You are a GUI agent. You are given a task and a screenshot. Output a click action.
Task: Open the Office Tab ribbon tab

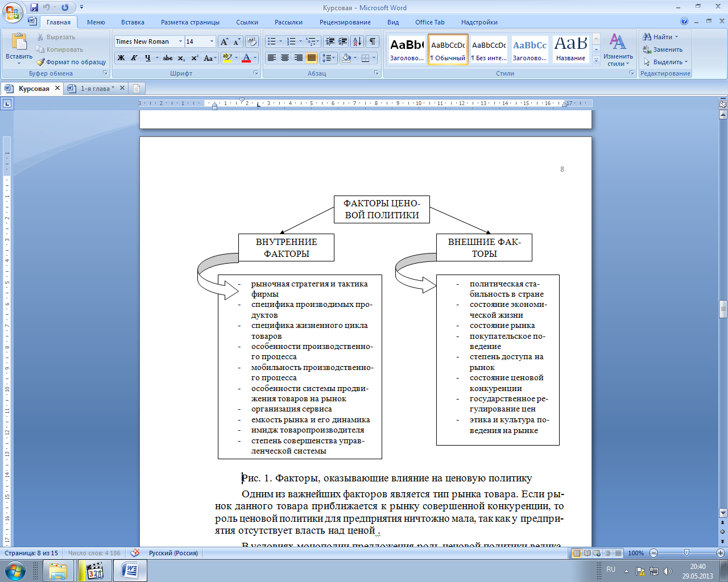click(429, 22)
